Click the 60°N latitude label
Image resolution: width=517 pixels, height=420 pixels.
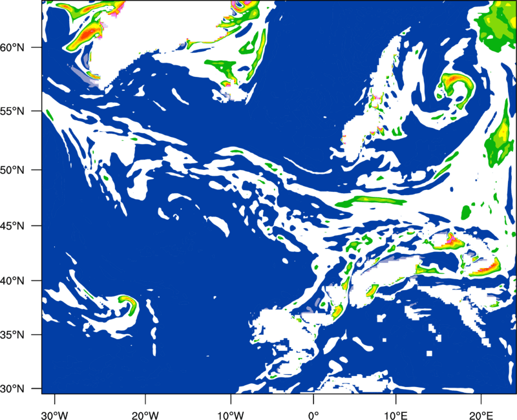[12, 47]
